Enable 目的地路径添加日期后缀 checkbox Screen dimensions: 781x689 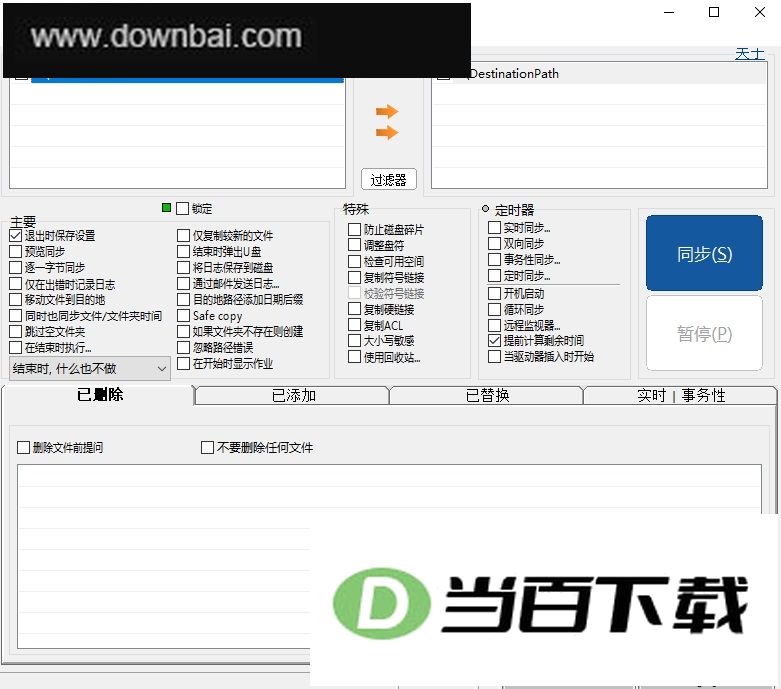(184, 299)
